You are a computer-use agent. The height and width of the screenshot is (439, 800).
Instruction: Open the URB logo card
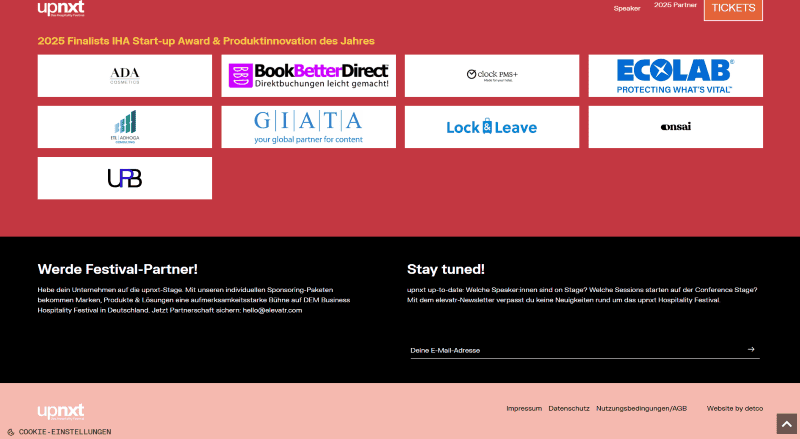point(124,178)
